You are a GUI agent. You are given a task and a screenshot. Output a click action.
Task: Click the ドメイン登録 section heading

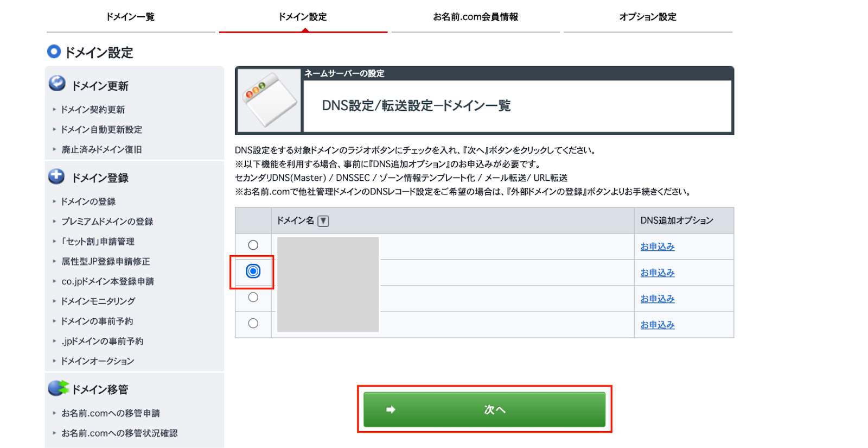[100, 178]
